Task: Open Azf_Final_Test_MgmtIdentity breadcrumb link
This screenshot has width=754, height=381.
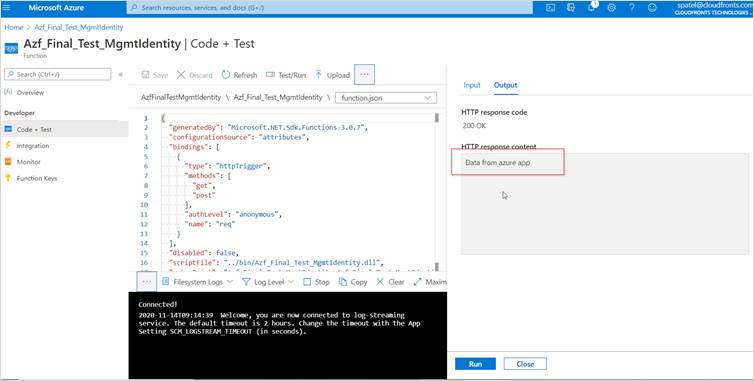Action: (x=78, y=27)
